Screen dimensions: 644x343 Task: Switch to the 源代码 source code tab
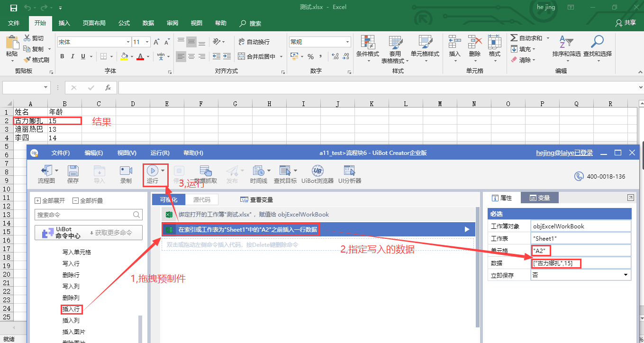tap(202, 199)
